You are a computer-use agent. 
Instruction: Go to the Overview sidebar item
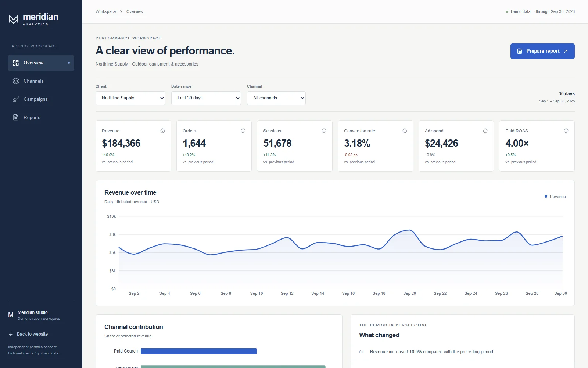point(41,63)
